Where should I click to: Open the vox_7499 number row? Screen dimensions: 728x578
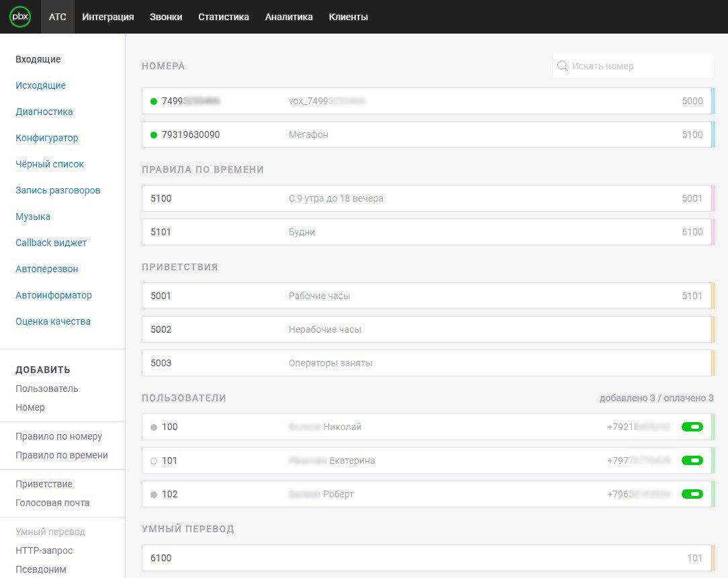428,101
